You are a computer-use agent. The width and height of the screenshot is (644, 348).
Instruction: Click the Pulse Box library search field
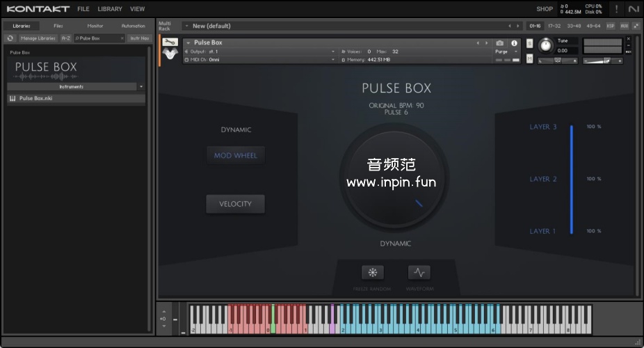[x=99, y=38]
